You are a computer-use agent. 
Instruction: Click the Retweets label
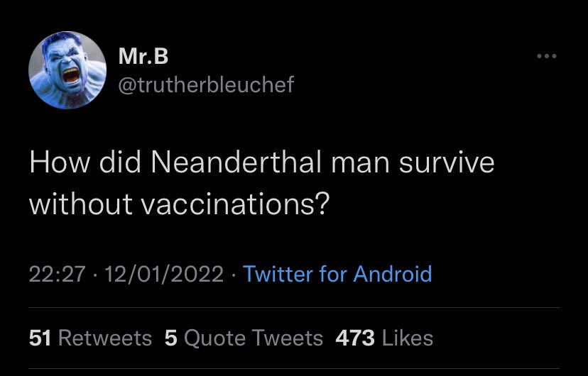[x=105, y=338]
